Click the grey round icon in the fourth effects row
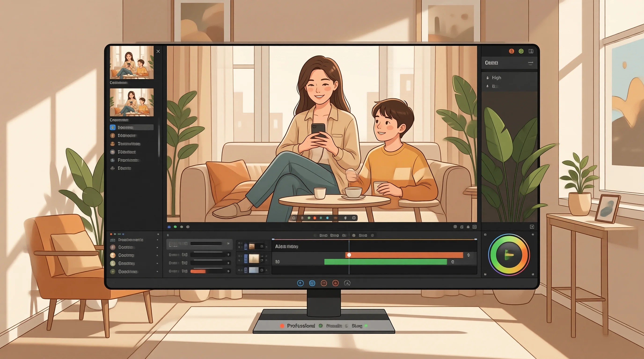Viewport: 644px width, 359px height. point(113,152)
